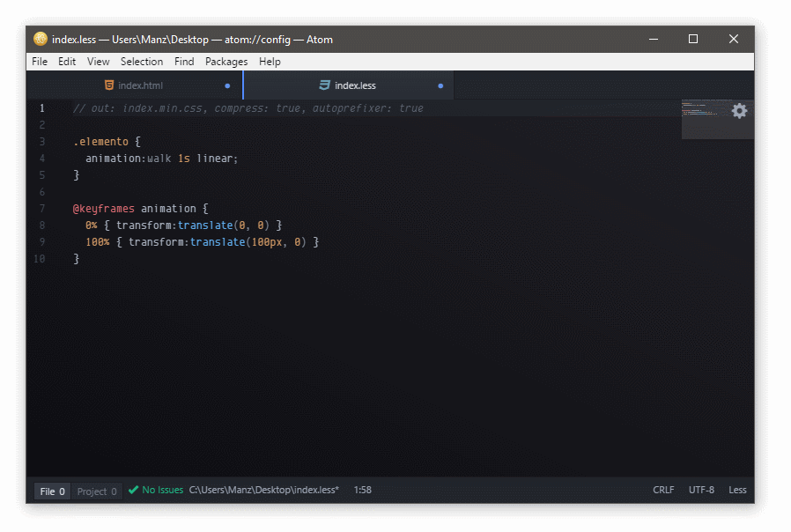Click line number 1 in gutter
This screenshot has width=791, height=532.
coord(42,108)
